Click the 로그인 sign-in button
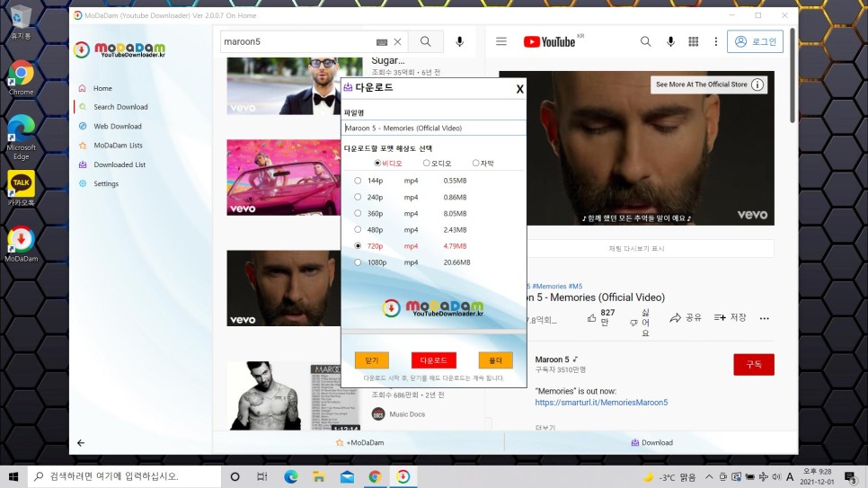The width and height of the screenshot is (868, 488). (x=755, y=41)
